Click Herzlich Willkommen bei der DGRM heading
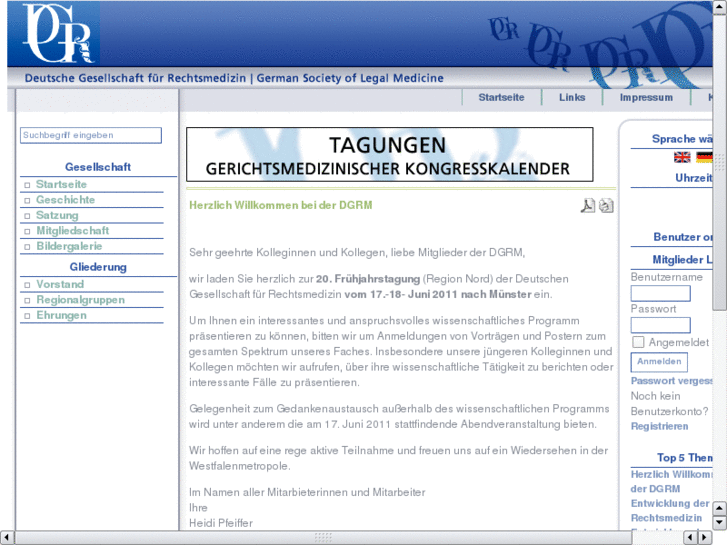 281,205
